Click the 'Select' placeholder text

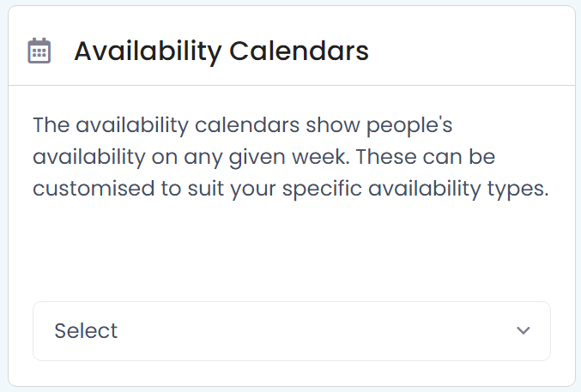pyautogui.click(x=86, y=330)
